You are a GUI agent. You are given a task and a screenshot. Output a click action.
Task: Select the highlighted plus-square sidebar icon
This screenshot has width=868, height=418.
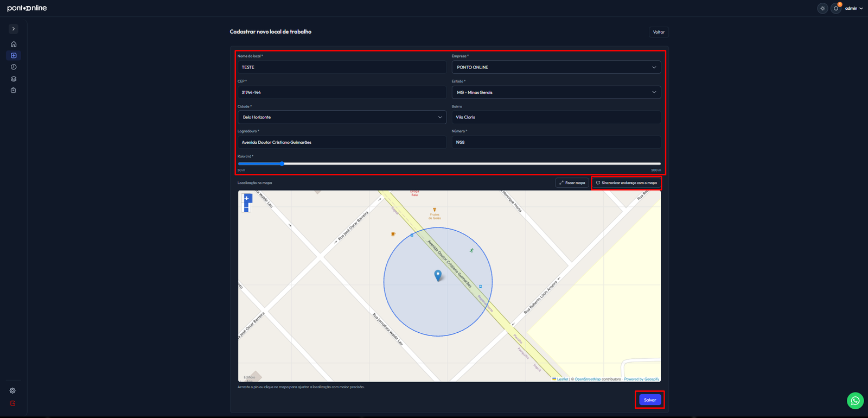14,55
